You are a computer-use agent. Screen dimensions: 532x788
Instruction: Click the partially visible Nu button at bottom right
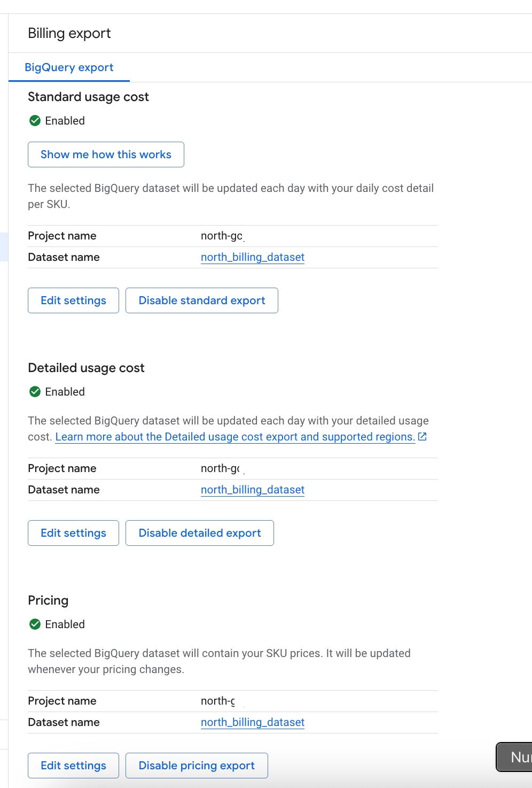point(515,757)
